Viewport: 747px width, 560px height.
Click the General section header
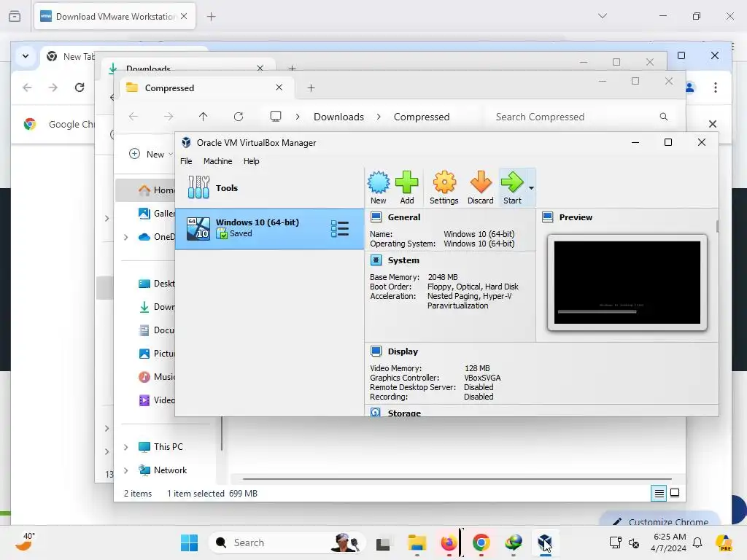point(403,217)
